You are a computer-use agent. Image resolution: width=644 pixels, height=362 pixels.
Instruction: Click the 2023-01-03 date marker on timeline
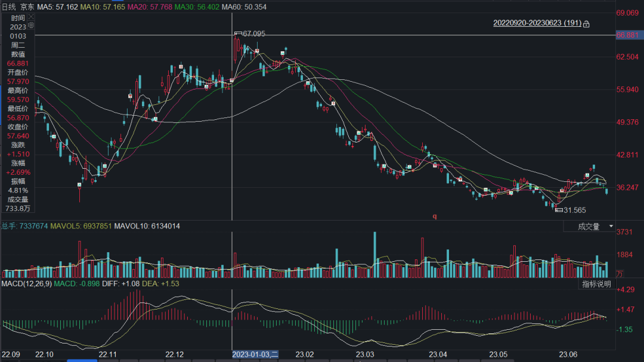coord(255,354)
